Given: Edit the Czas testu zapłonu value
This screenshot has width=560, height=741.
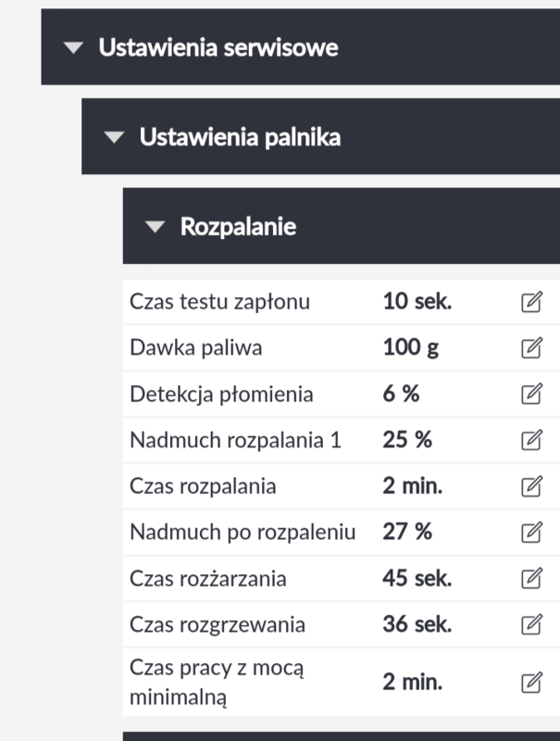Looking at the screenshot, I should tap(530, 302).
